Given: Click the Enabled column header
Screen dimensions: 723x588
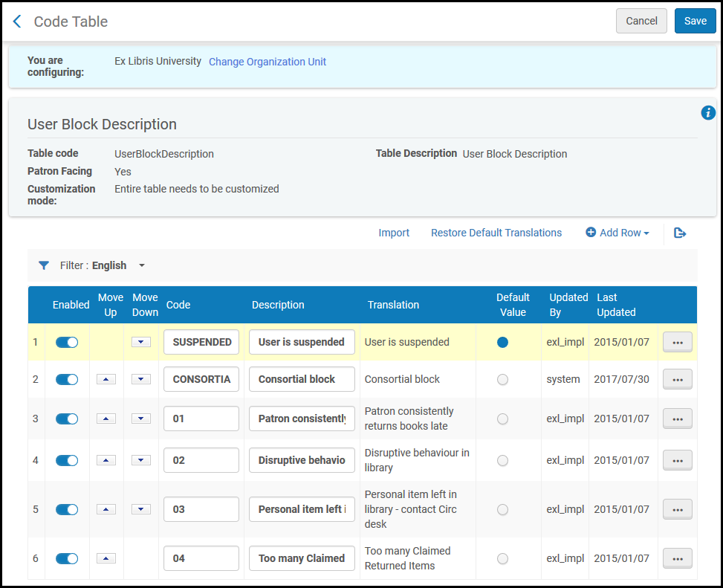Looking at the screenshot, I should 71,305.
